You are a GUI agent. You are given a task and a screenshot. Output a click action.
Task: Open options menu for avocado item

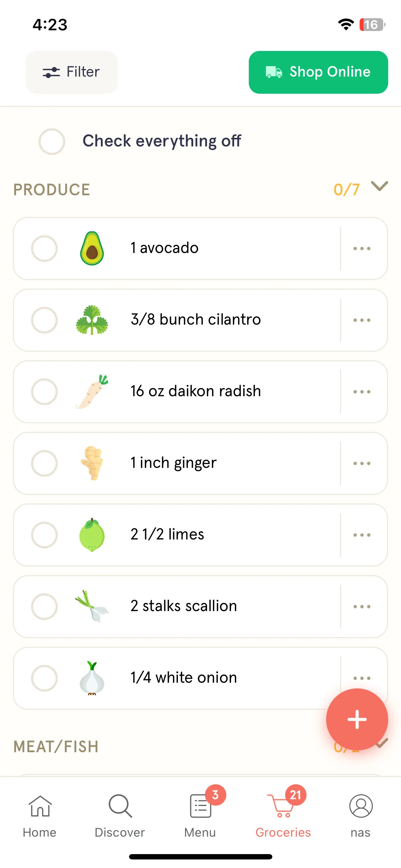coord(362,248)
